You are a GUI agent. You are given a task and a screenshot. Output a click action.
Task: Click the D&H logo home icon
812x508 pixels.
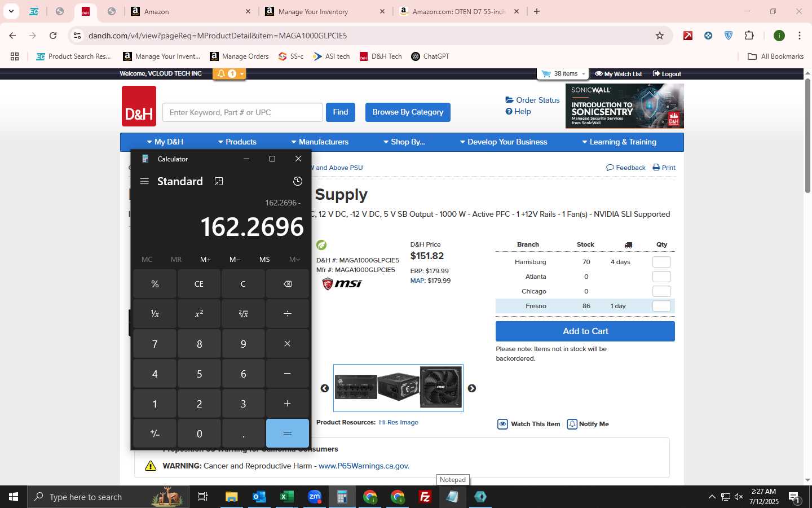[x=139, y=106]
